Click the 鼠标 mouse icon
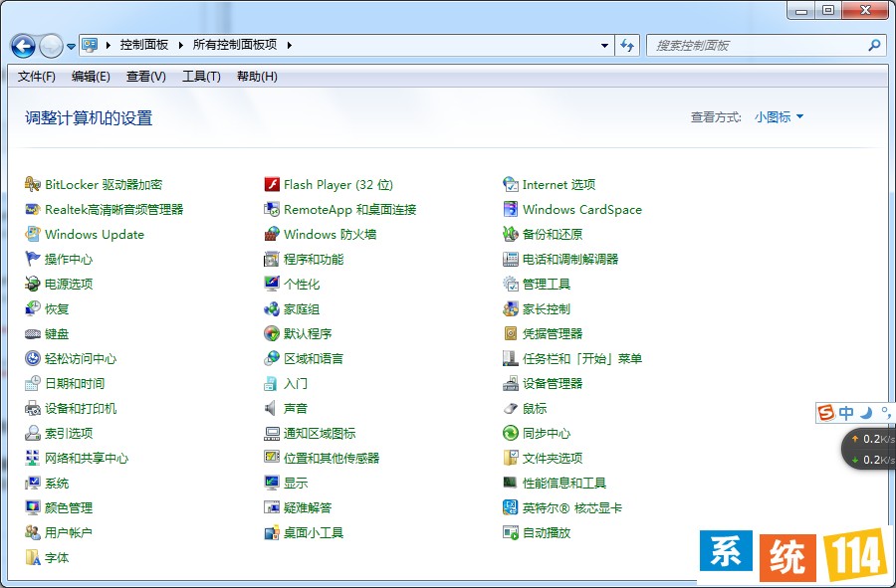The image size is (896, 588). [x=511, y=408]
